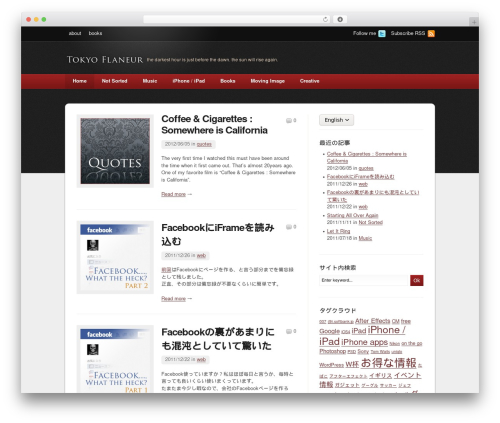Open sidebar Coffee & Cigarettes recent link
The image size is (500, 423).
point(367,157)
